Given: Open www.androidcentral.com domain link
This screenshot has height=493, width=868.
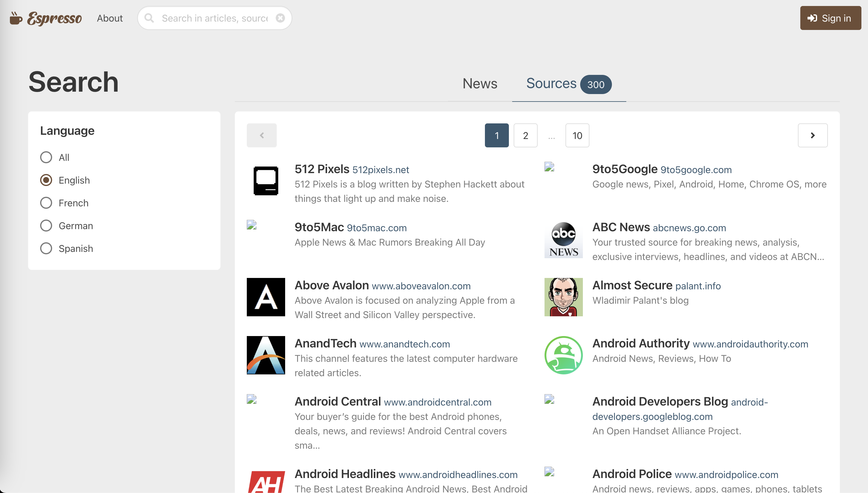Looking at the screenshot, I should point(437,402).
